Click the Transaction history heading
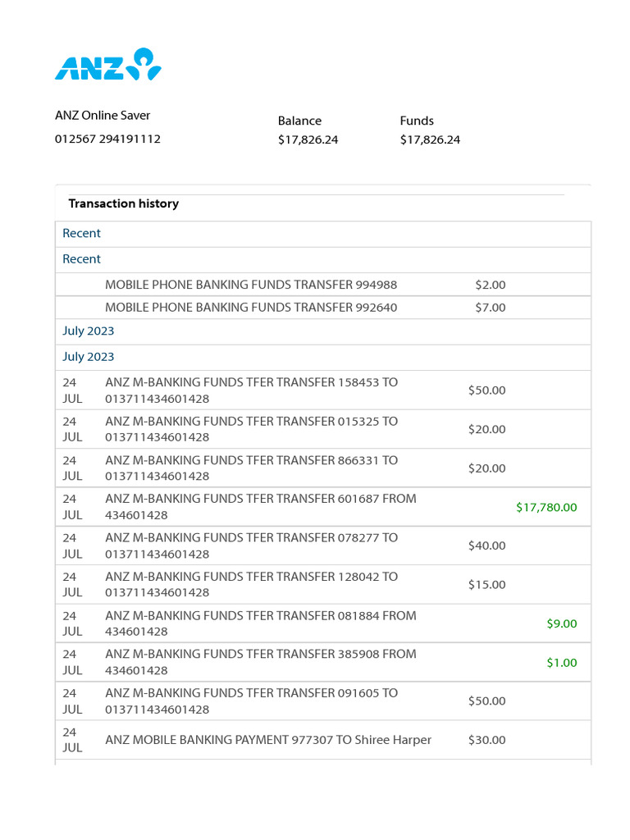Screen dimensions: 630x840 tap(124, 203)
